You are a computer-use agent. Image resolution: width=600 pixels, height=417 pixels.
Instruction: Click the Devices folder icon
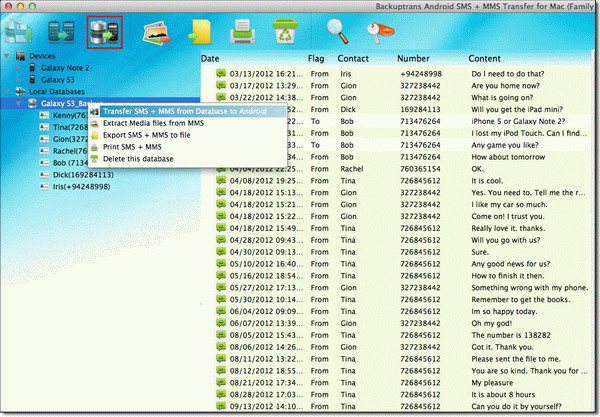(x=20, y=56)
